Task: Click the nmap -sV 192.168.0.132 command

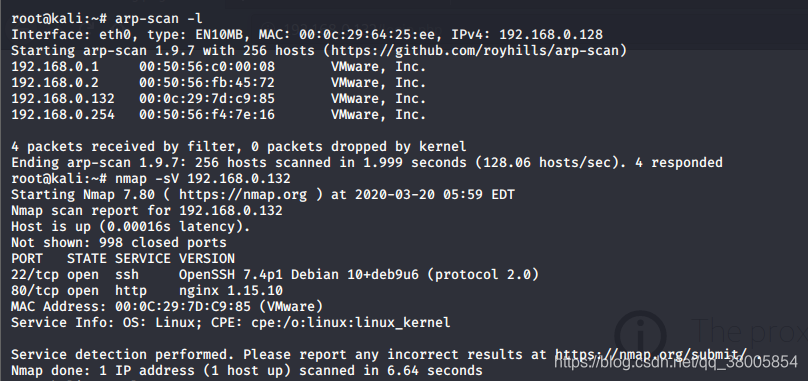Action: (203, 179)
